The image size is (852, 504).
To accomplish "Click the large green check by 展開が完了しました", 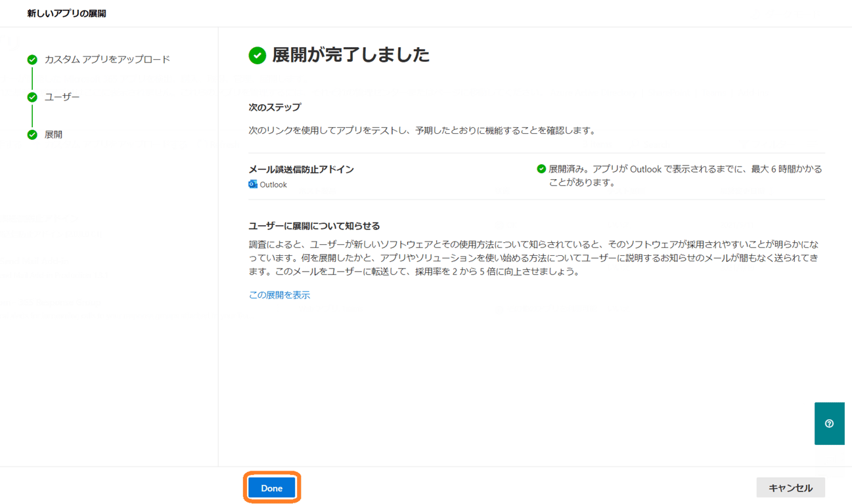I will pyautogui.click(x=258, y=55).
